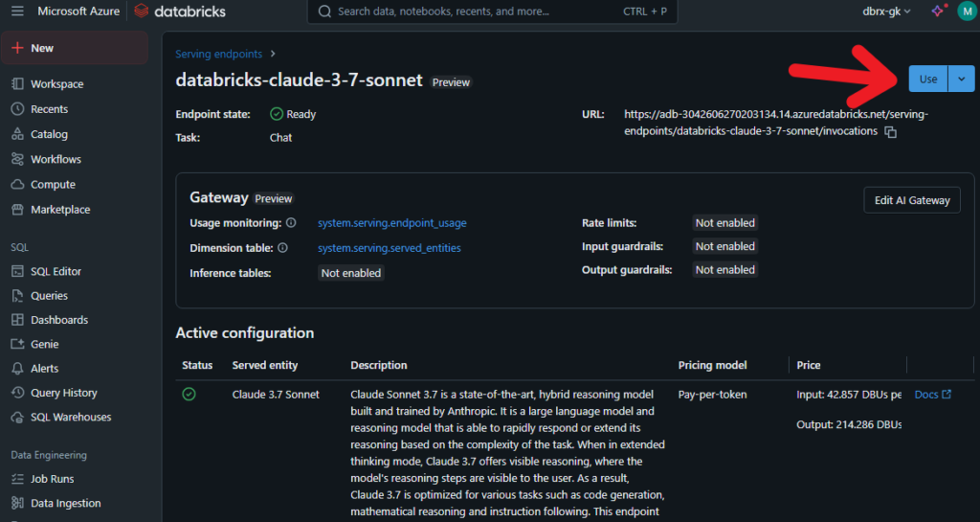Copy the endpoint URL with copy icon
The image size is (980, 522).
click(x=891, y=132)
